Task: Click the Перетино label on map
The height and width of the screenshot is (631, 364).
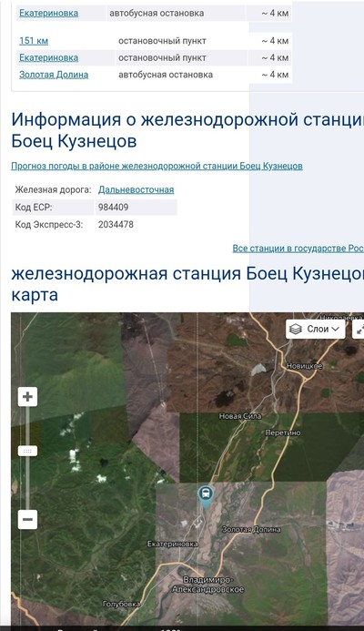Action: pos(283,433)
